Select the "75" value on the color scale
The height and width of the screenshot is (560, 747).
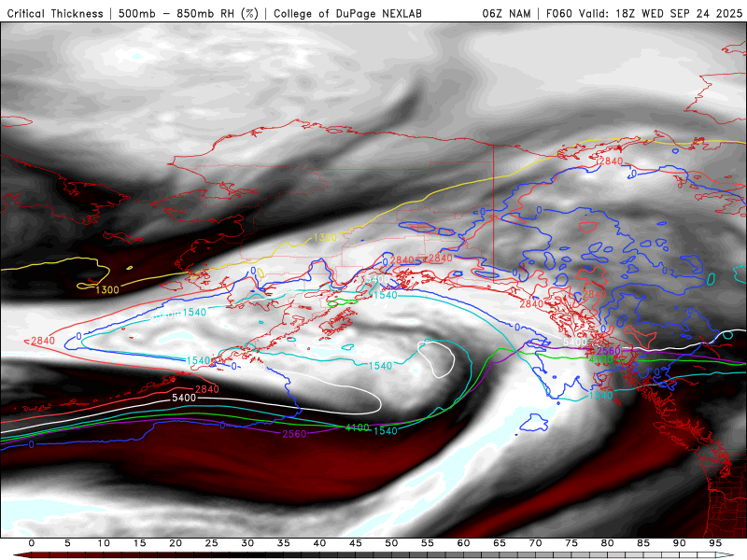571,543
